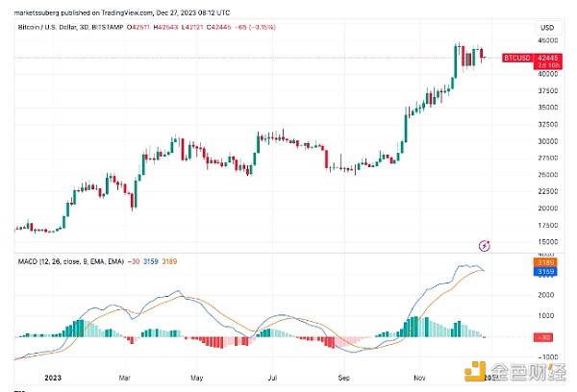
Task: Click the red -30 histogram value label
Action: [x=544, y=336]
